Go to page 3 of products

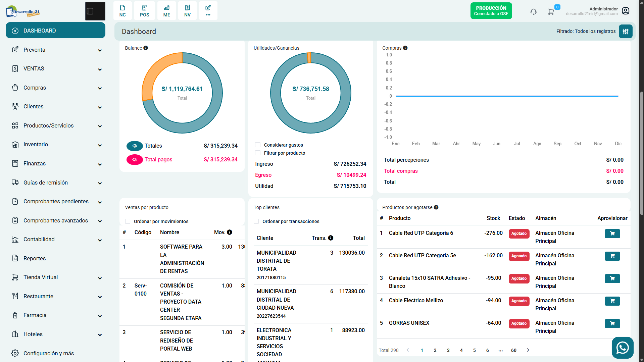448,350
